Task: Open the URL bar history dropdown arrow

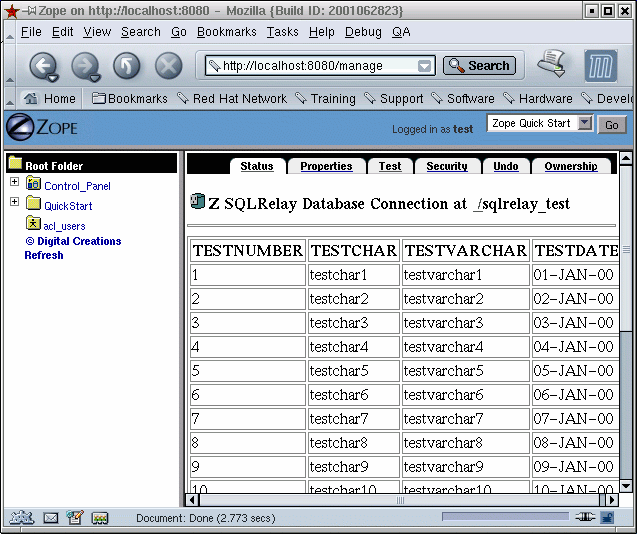Action: tap(425, 66)
